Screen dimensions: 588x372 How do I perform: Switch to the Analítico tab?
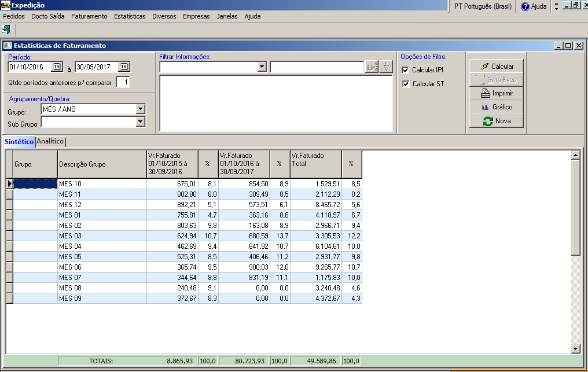[50, 141]
